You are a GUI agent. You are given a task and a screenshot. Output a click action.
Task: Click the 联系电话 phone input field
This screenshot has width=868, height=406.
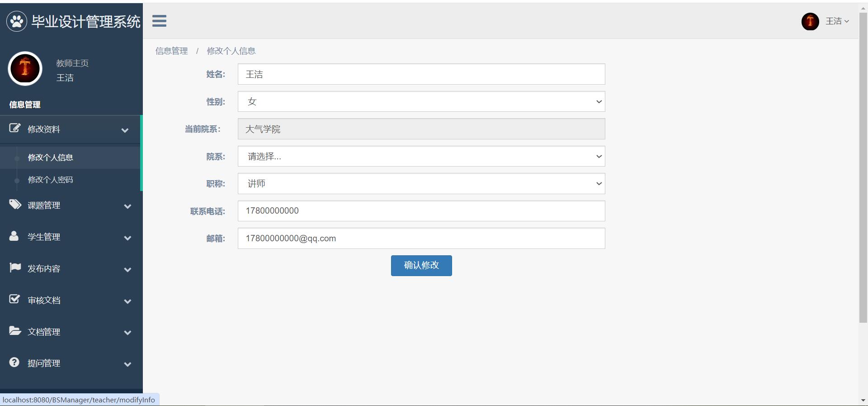pyautogui.click(x=421, y=211)
